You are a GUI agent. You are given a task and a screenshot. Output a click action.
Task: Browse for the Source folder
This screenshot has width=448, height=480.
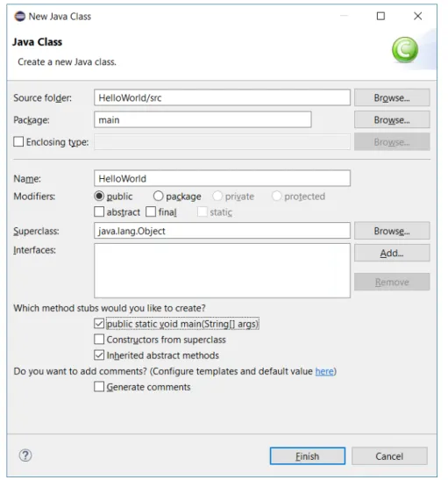(392, 97)
